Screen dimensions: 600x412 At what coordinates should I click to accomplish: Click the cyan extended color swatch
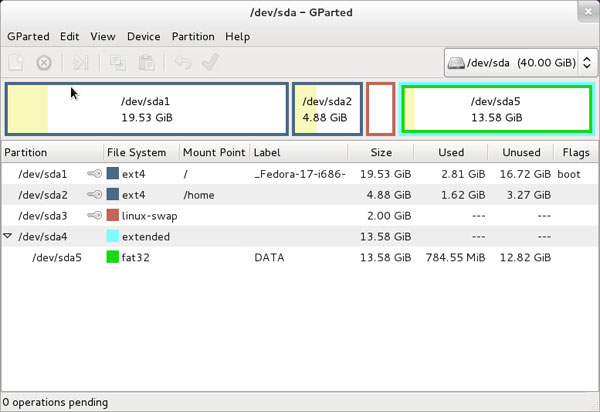click(112, 236)
